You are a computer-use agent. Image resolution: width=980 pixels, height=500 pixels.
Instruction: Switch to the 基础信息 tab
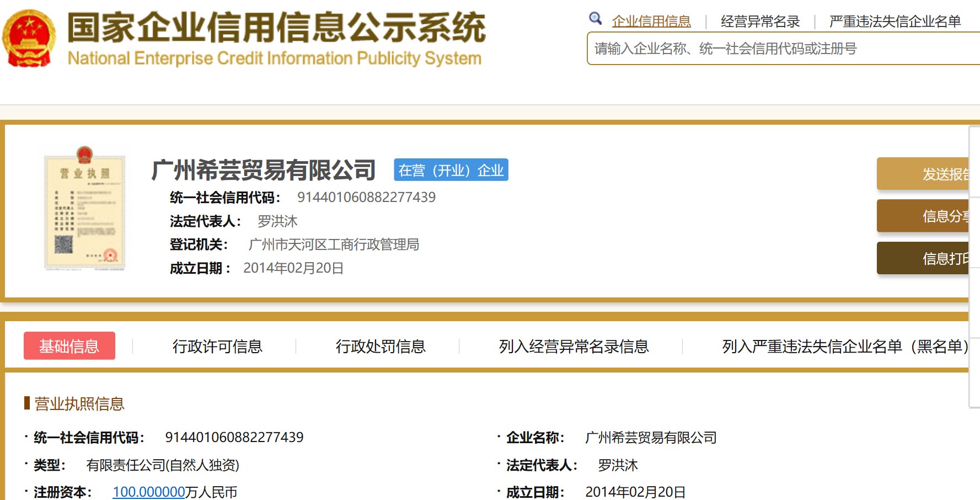pos(69,346)
